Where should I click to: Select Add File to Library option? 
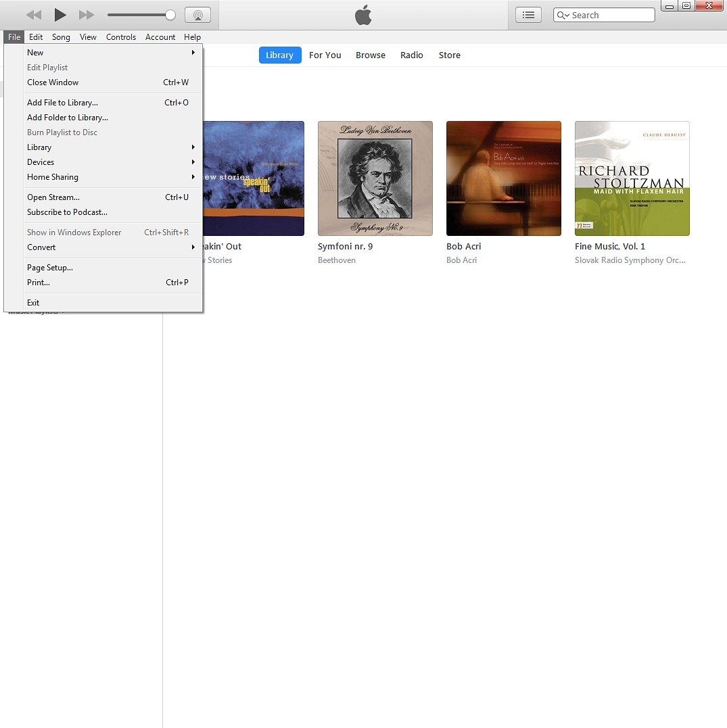pyautogui.click(x=62, y=102)
